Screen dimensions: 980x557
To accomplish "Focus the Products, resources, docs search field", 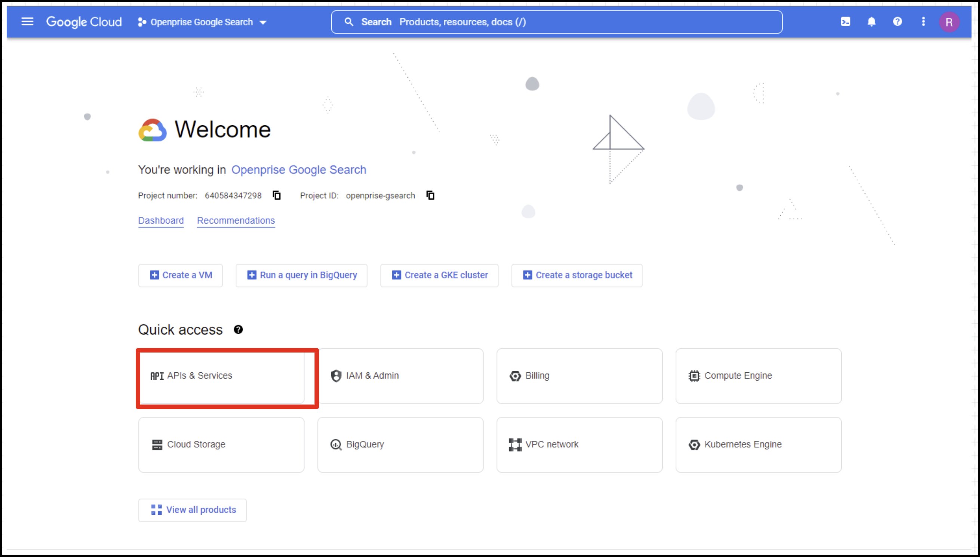I will point(557,22).
